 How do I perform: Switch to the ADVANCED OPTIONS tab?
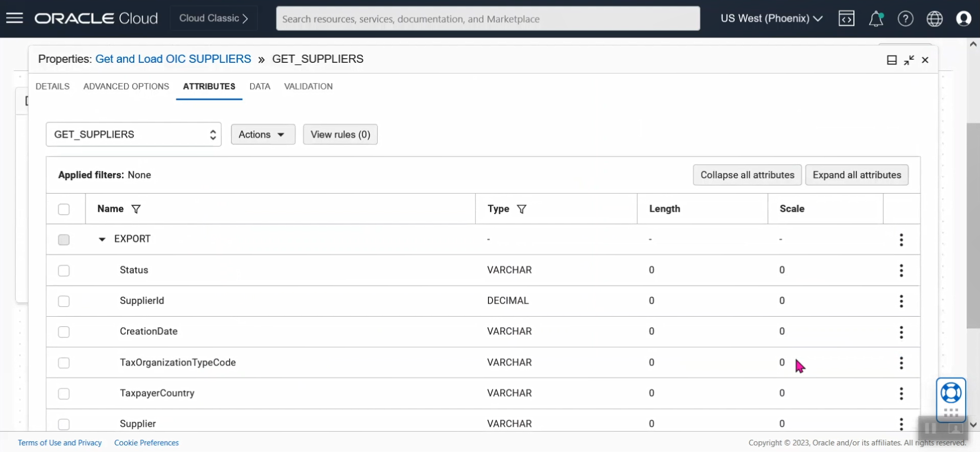click(126, 86)
